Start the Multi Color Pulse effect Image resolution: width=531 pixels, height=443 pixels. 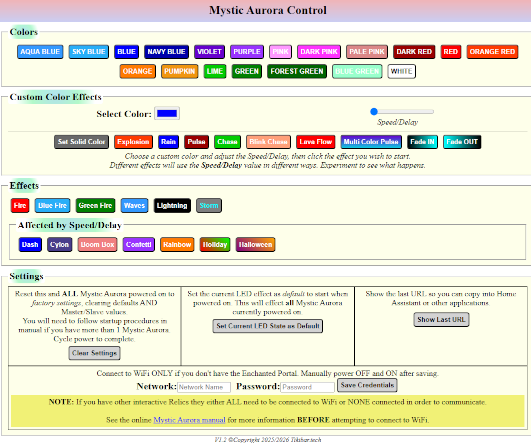click(x=371, y=142)
